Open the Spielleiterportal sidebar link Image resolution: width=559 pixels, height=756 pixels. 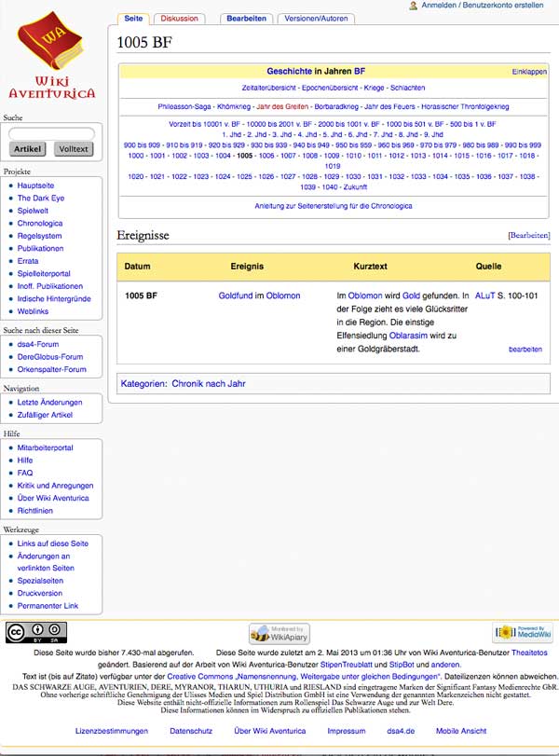click(44, 273)
